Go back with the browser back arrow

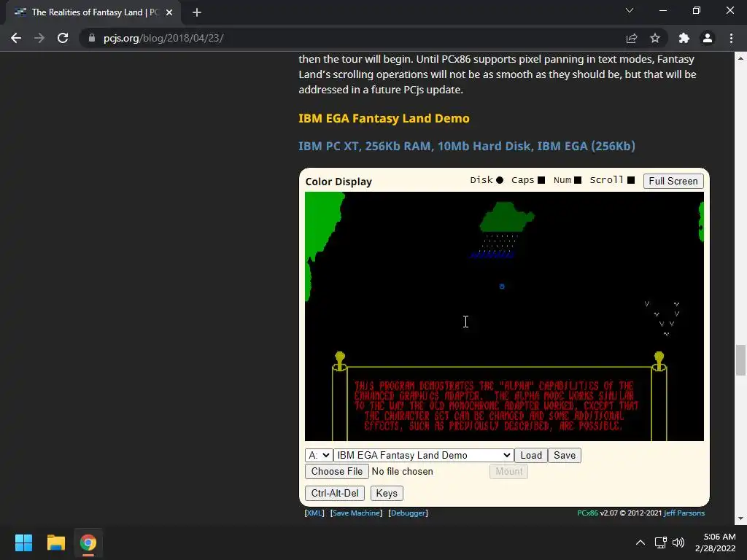click(16, 38)
